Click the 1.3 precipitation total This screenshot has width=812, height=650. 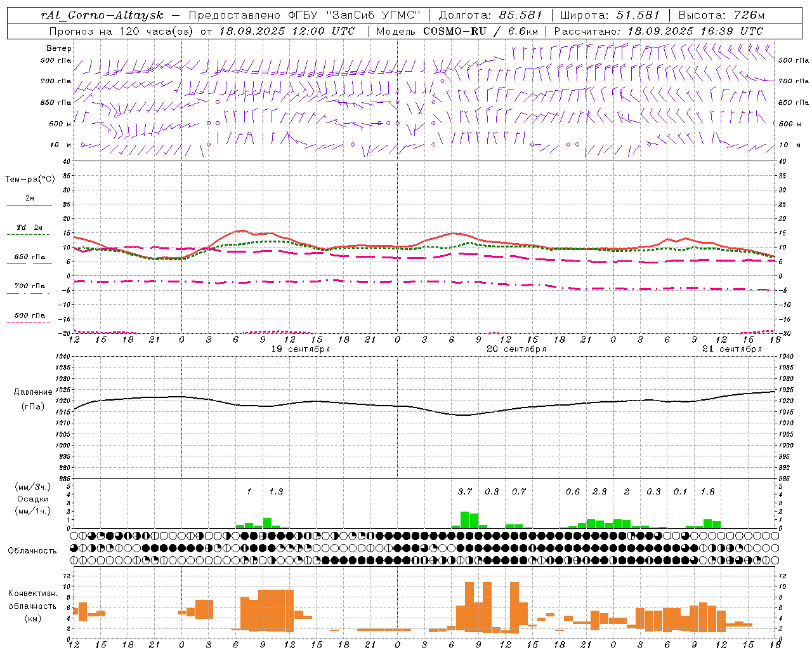pos(276,492)
